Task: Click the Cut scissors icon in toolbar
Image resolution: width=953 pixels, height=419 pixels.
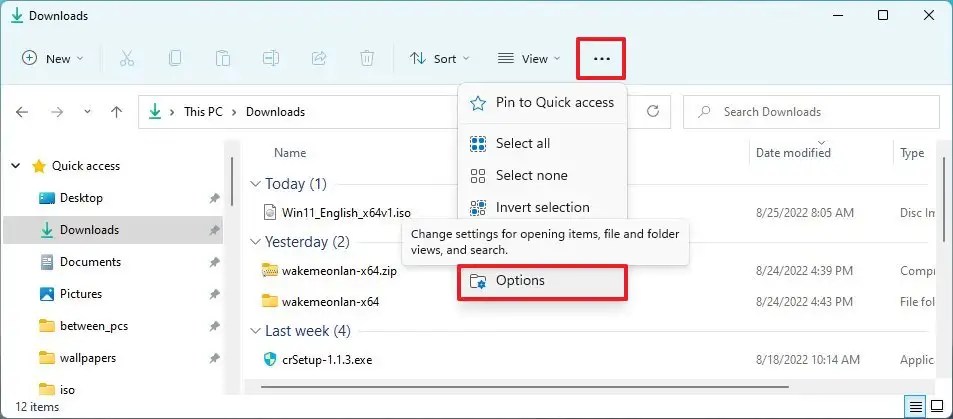Action: 127,59
